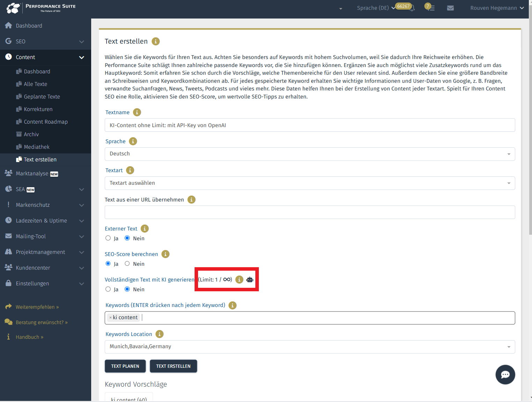Collapse the Content sidebar section chevron

point(82,57)
